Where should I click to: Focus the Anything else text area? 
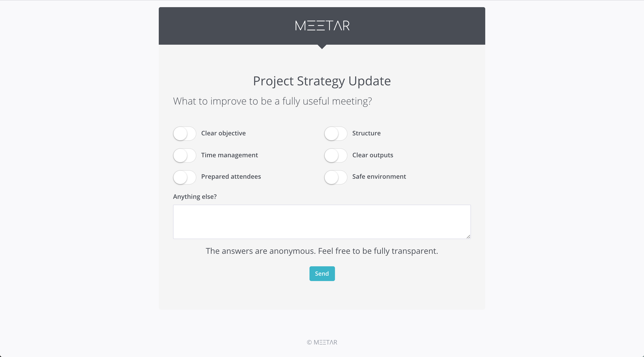(322, 222)
